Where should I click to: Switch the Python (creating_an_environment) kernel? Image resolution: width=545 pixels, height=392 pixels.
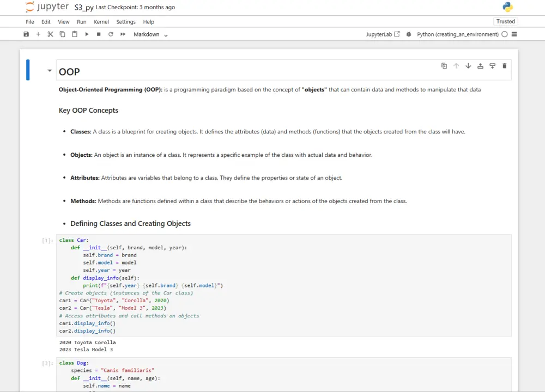point(458,34)
